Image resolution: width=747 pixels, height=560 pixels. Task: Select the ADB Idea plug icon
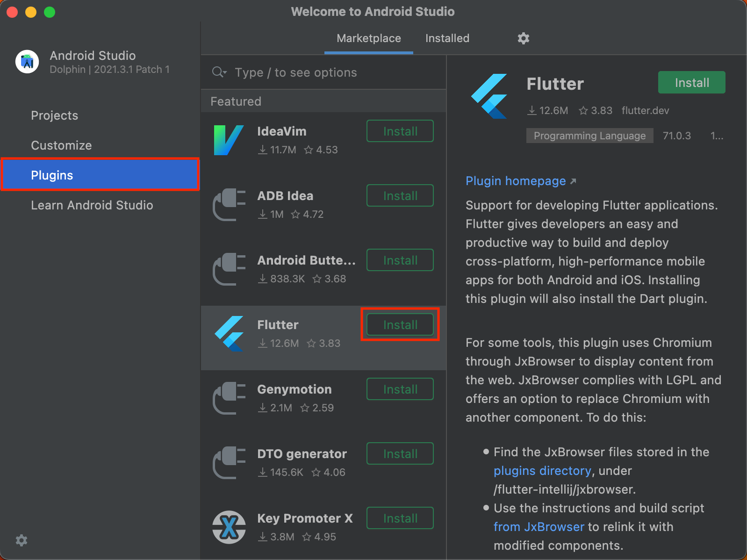point(229,205)
